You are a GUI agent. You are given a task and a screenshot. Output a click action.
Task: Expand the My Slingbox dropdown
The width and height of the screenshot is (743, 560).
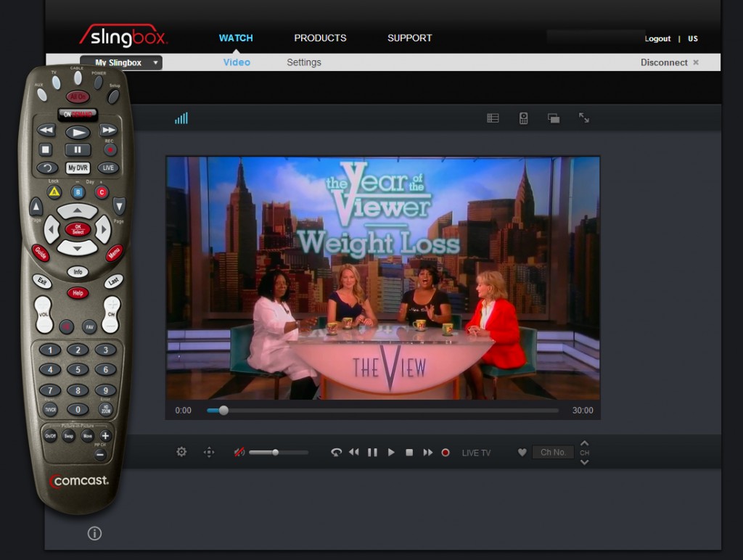tap(121, 62)
